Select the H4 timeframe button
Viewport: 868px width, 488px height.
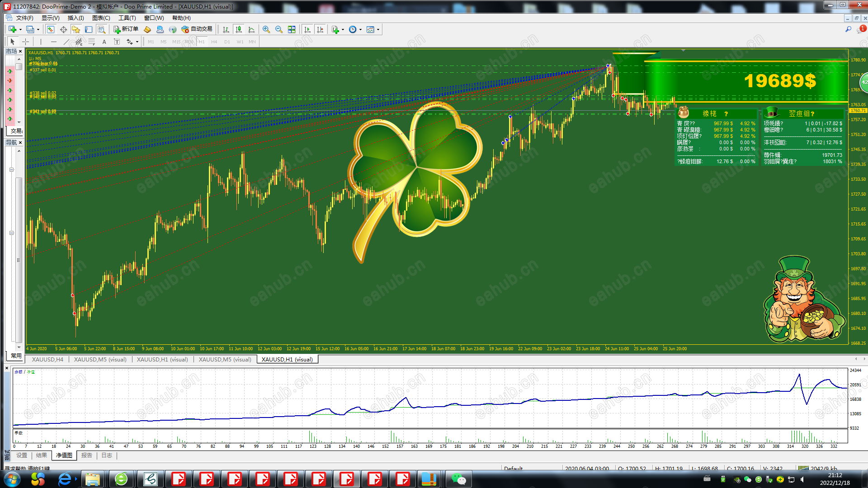point(214,42)
